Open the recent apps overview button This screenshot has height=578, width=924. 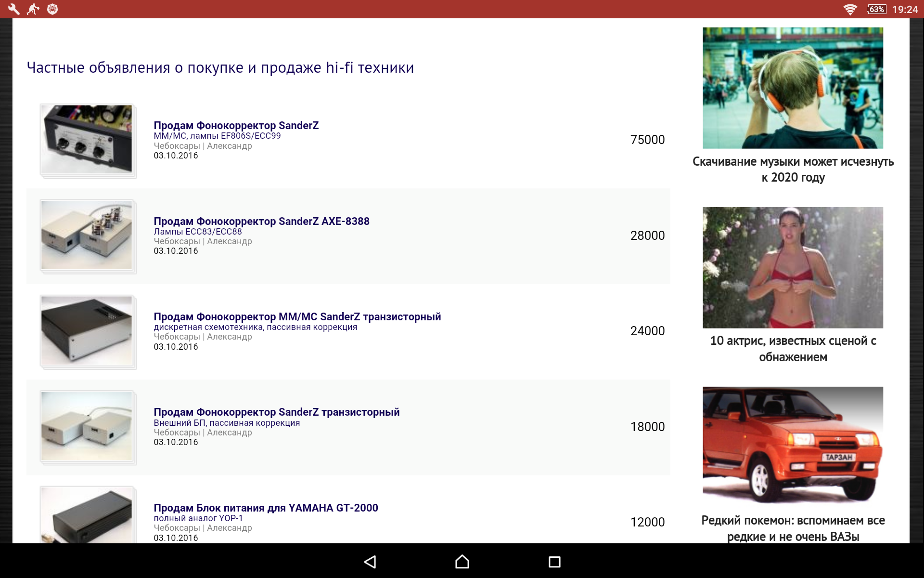point(554,562)
